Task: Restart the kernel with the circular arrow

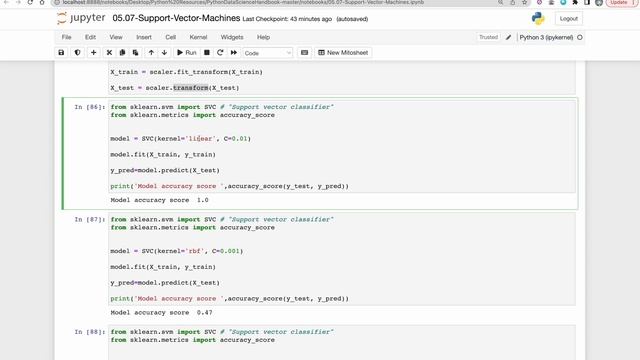Action: point(220,53)
